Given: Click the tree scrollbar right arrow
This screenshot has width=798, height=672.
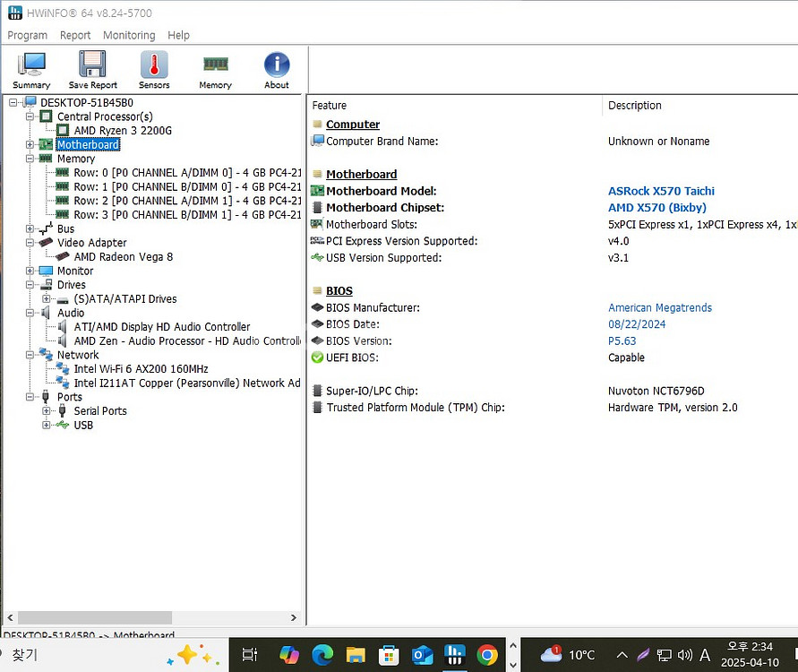Looking at the screenshot, I should coord(294,617).
